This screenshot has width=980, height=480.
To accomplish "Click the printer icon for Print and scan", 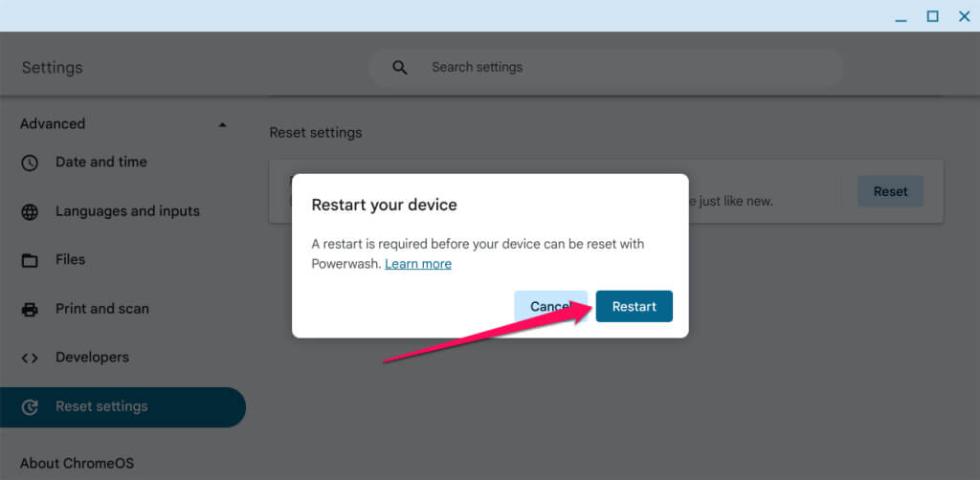I will 30,309.
